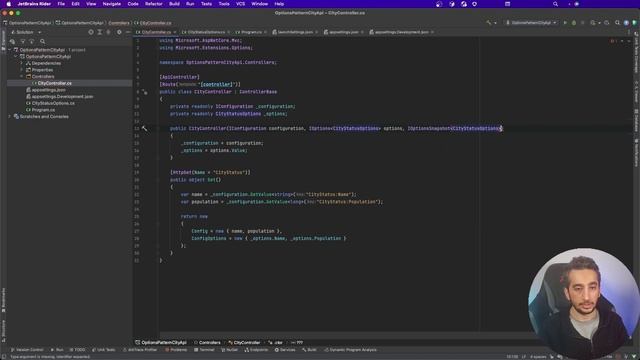Click Controllers in top navigation breadcrumb
This screenshot has height=360, width=640.
click(x=119, y=23)
